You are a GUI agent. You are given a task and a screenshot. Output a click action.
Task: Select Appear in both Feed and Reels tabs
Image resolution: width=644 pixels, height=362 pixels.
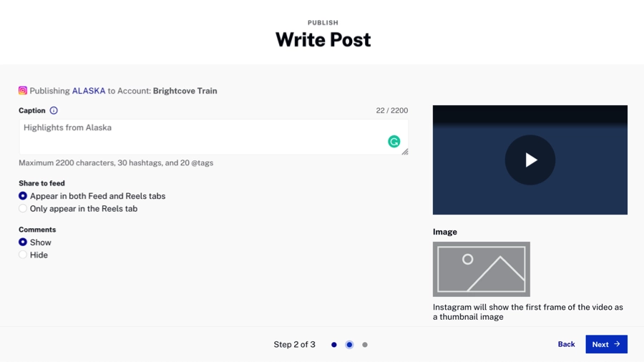[x=23, y=196]
